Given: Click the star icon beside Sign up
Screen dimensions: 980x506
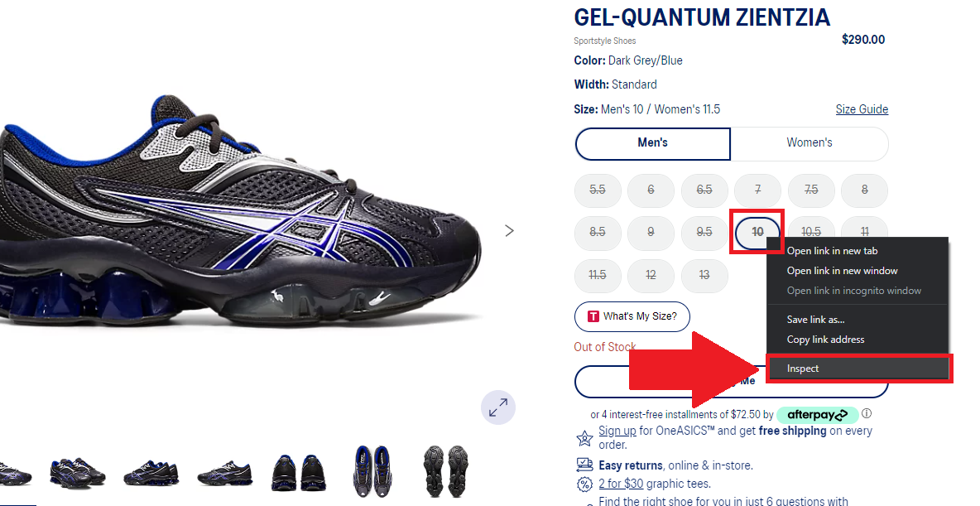Looking at the screenshot, I should pos(584,437).
